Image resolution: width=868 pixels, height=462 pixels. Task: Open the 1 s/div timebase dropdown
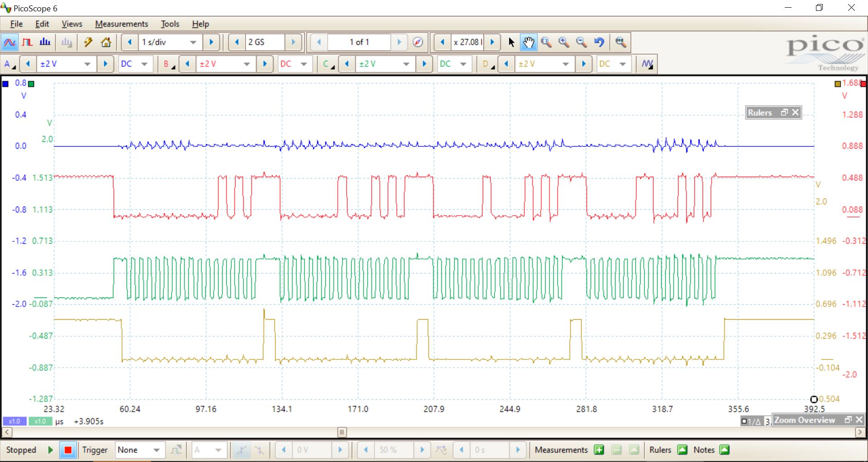coord(193,42)
